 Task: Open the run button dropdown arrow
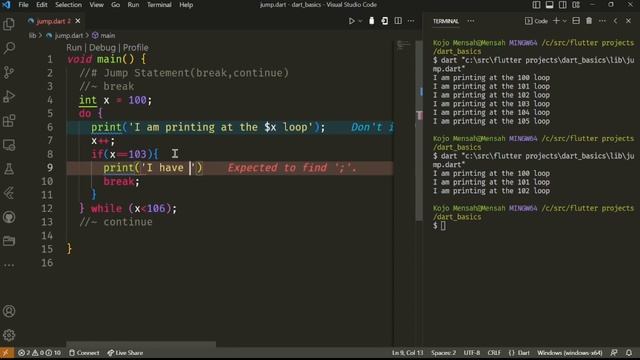(x=360, y=21)
